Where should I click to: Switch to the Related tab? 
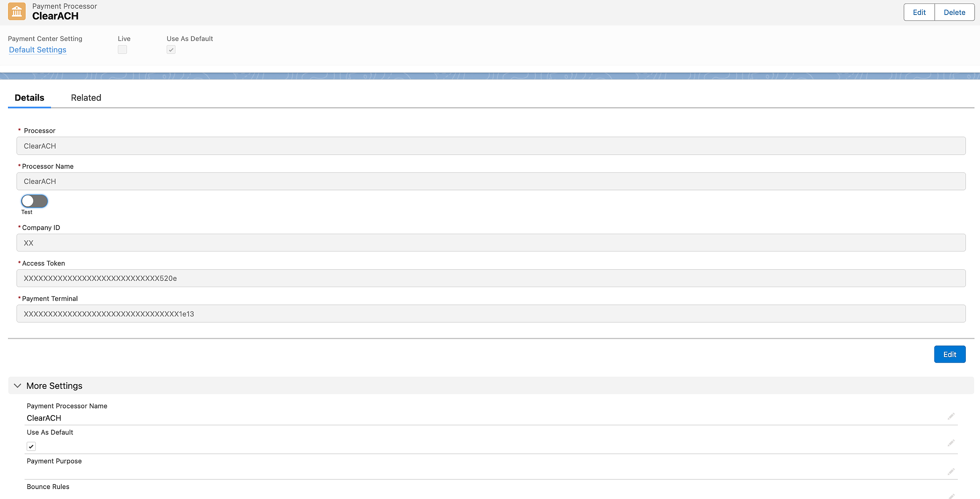coord(86,98)
